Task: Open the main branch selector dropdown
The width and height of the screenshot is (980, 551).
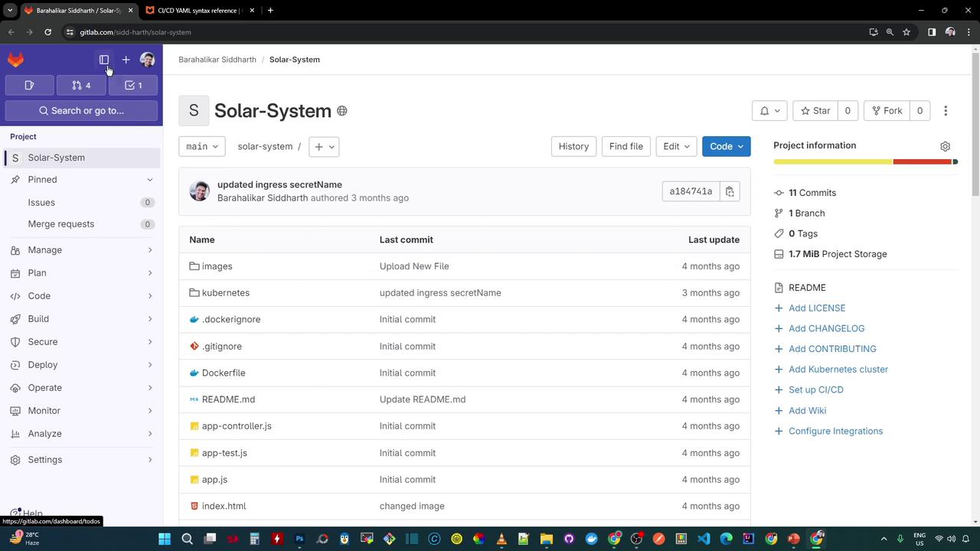Action: point(202,146)
